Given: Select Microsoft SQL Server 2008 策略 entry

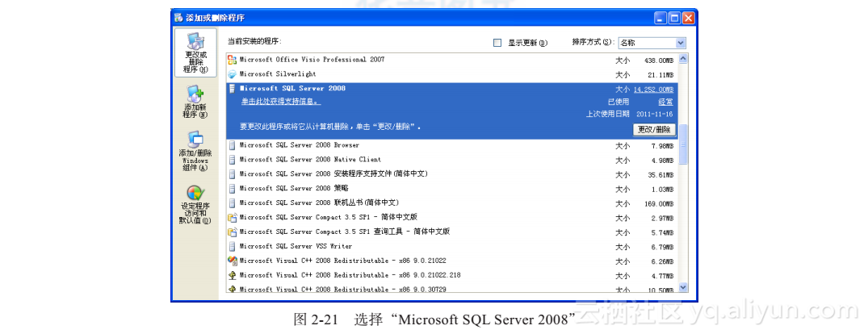Looking at the screenshot, I should (451, 189).
